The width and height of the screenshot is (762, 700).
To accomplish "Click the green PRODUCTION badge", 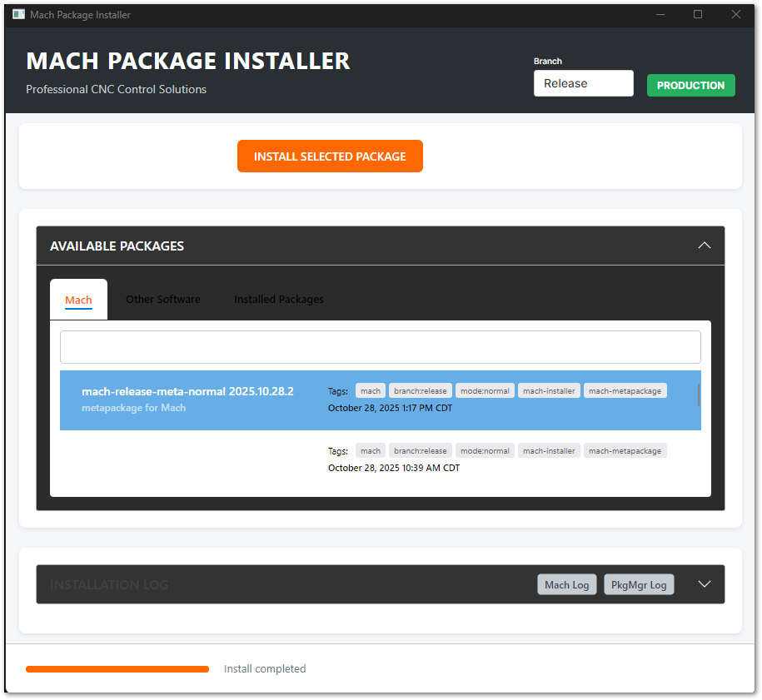I will [x=690, y=85].
